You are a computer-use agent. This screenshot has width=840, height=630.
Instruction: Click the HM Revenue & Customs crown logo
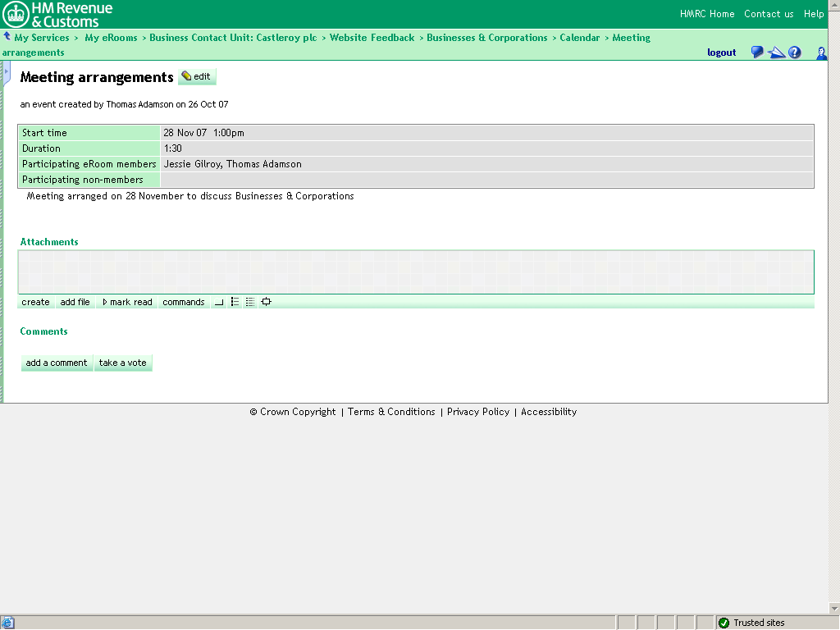point(16,14)
